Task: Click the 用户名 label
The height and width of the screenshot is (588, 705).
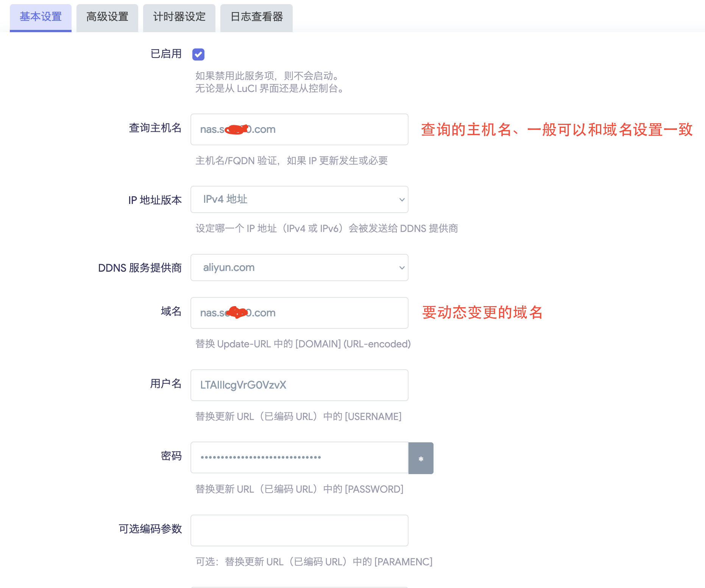Action: pyautogui.click(x=166, y=384)
